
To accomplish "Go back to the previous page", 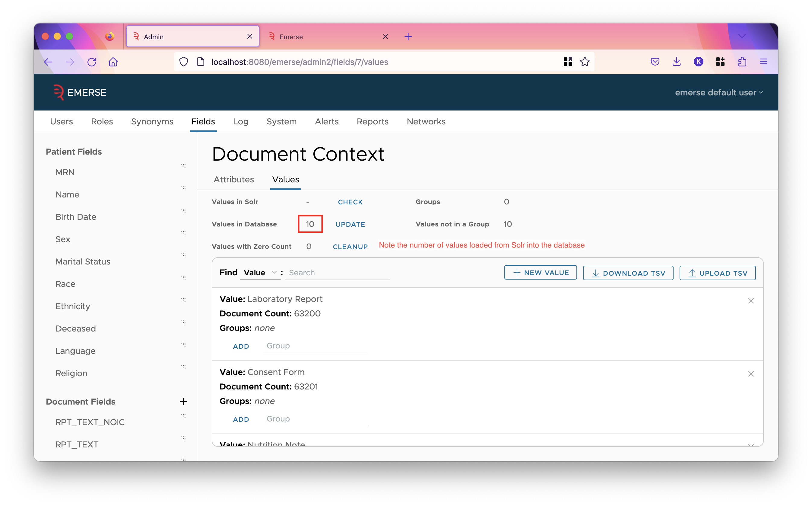I will click(x=49, y=62).
